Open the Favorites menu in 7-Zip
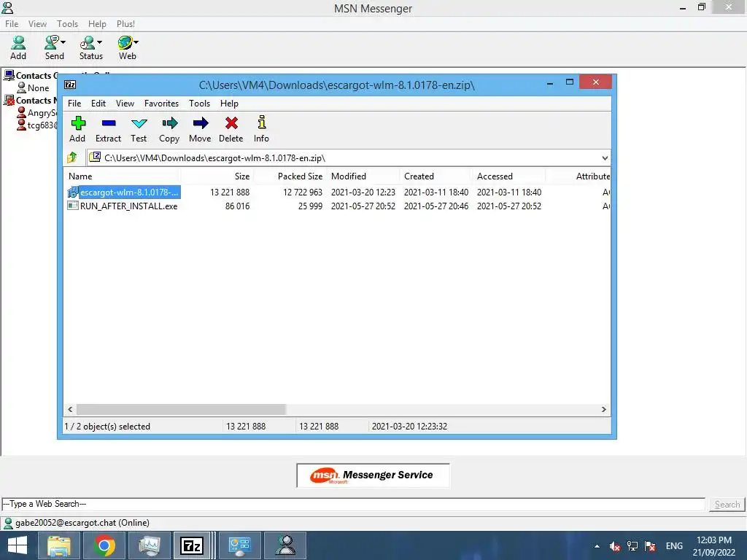 pos(161,104)
